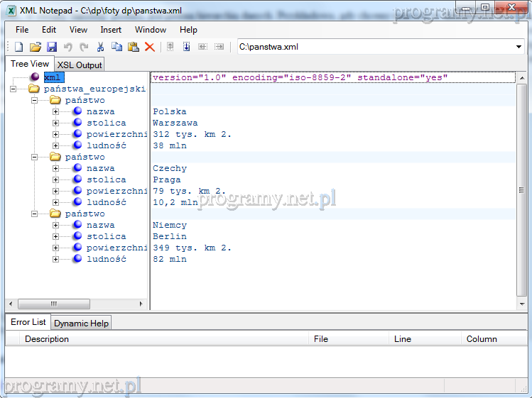This screenshot has width=532, height=398.
Task: Open the file path dropdown arrow
Action: tap(519, 47)
